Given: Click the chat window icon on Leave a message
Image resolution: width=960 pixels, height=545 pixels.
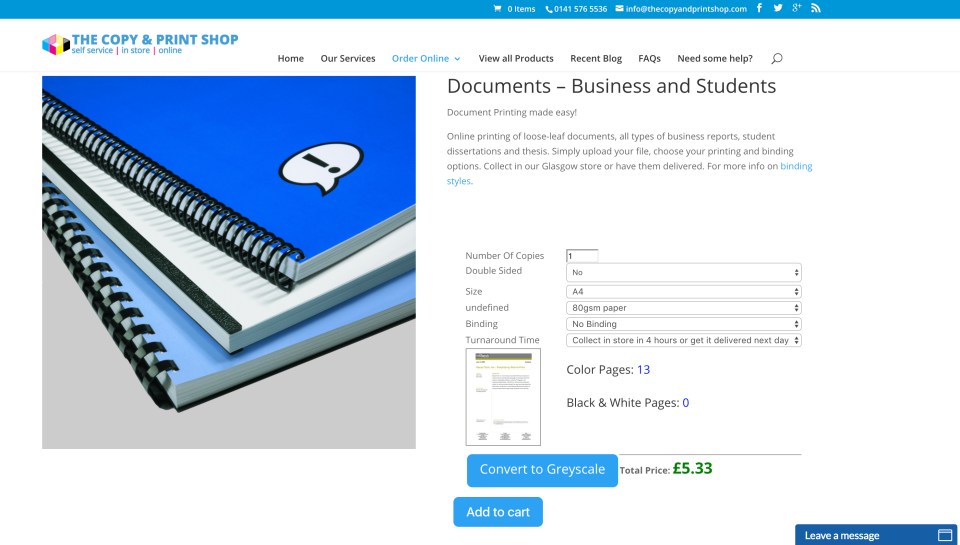Looking at the screenshot, I should pyautogui.click(x=945, y=535).
